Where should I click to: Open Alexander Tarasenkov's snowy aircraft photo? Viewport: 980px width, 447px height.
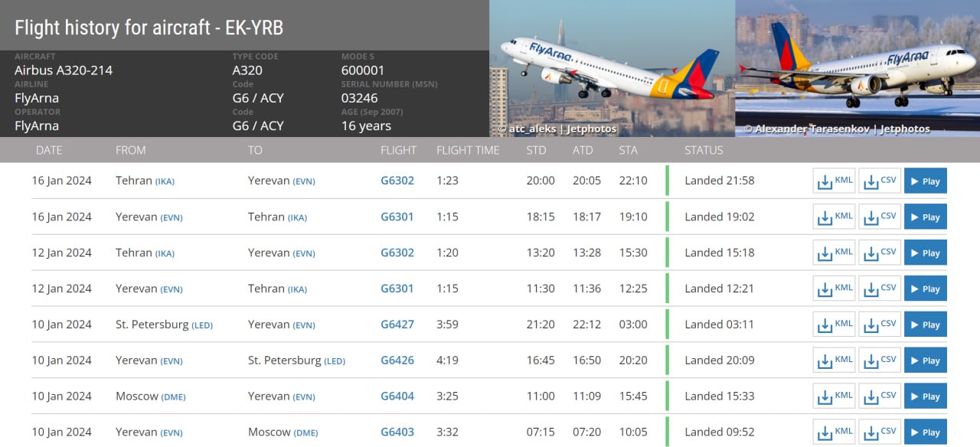[x=857, y=69]
